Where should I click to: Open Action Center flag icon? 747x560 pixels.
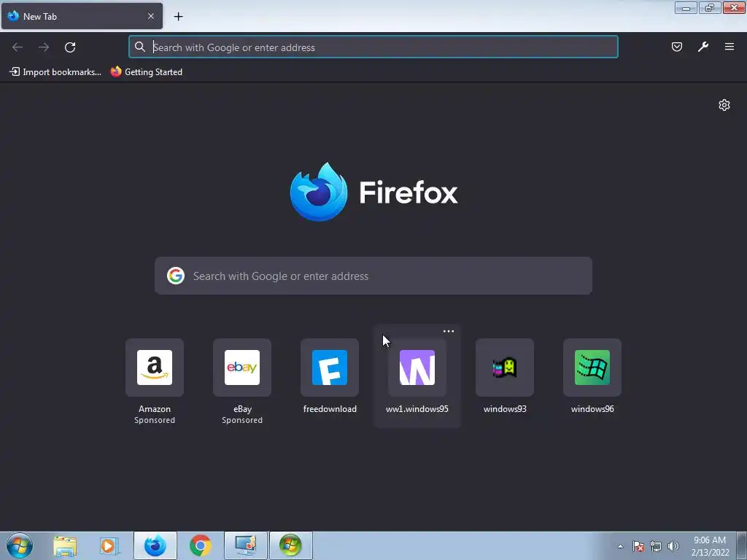tap(638, 546)
